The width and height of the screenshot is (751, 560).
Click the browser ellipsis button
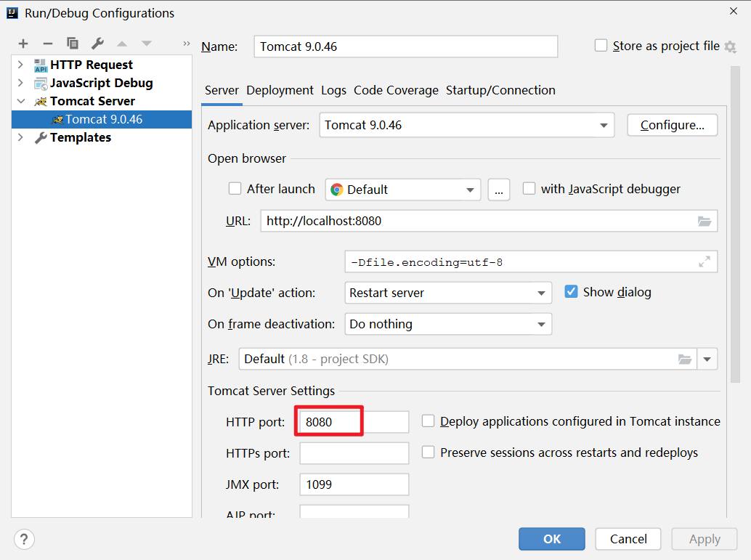(x=498, y=190)
